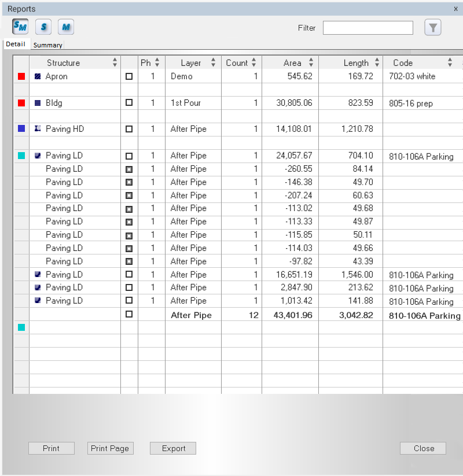Select the M report mode icon

(66, 27)
